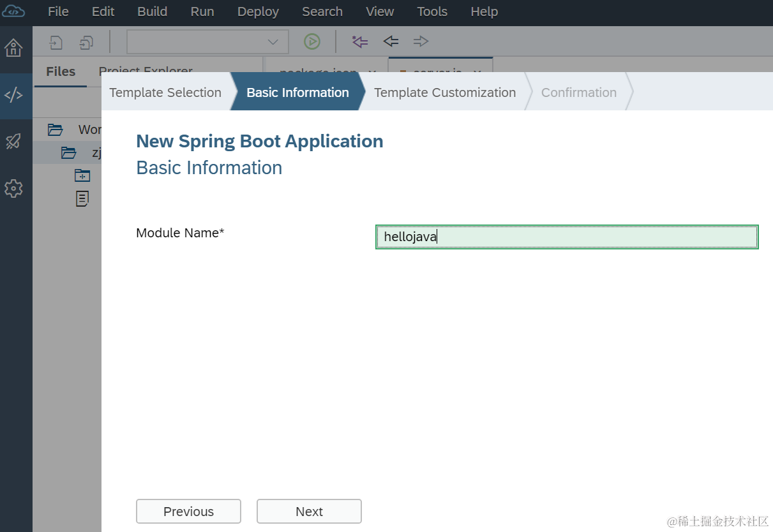Click the SAP Web IDE cloud logo
Image resolution: width=773 pixels, height=532 pixels.
[13, 11]
